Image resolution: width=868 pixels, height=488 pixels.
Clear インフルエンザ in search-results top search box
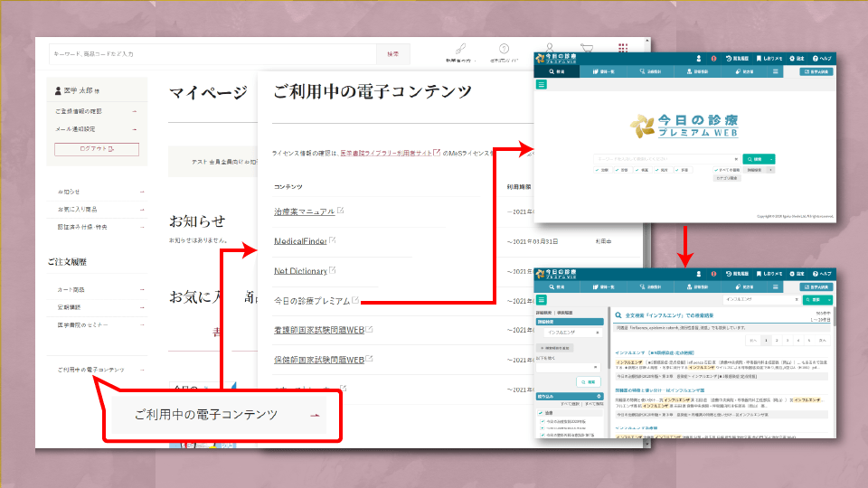tap(797, 299)
